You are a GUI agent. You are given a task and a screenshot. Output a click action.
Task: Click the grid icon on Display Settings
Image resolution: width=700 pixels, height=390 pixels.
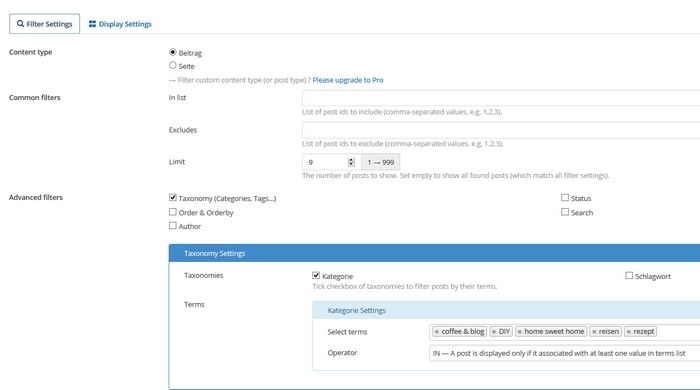92,24
